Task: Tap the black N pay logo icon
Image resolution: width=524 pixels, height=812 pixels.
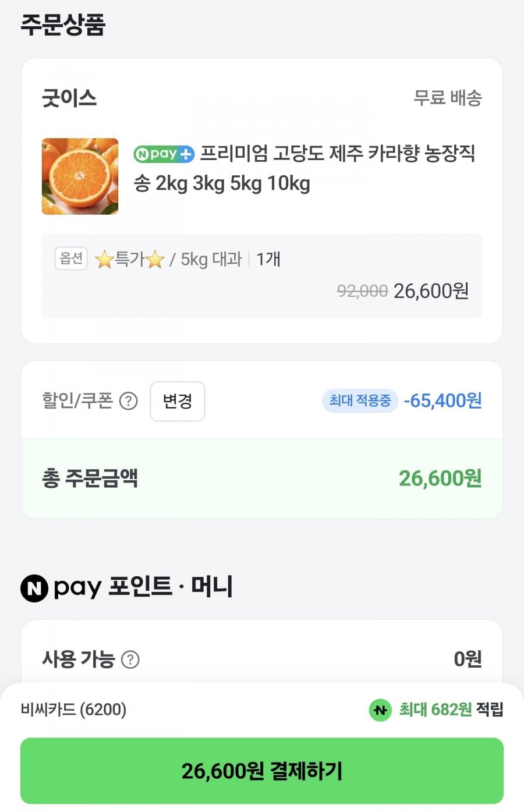Action: click(x=34, y=588)
